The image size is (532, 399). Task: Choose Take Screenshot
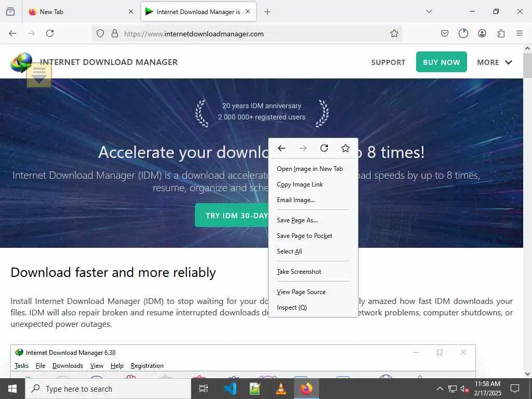[x=313, y=272]
